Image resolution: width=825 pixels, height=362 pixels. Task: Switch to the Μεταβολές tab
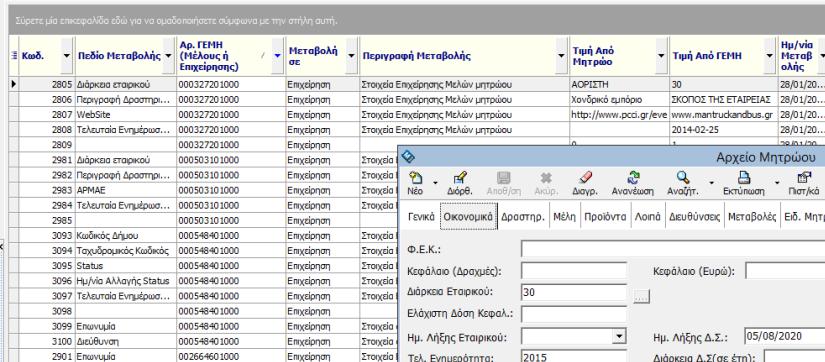click(x=752, y=216)
